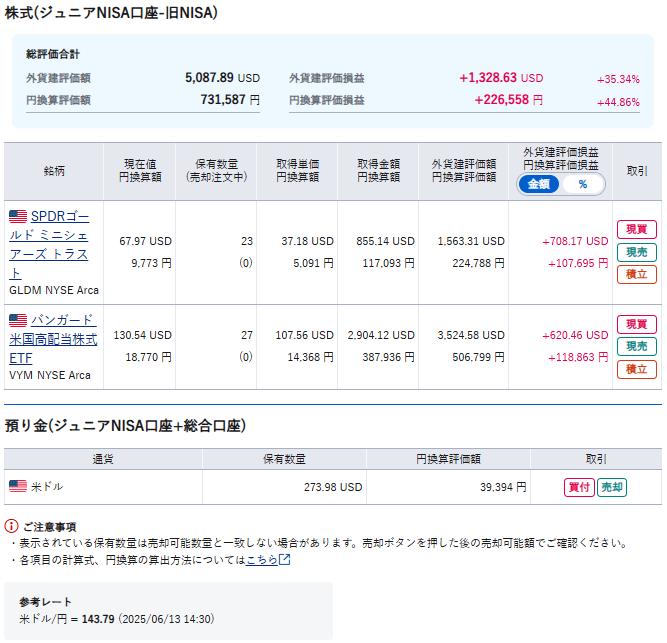
Task: Click 現在値 円換算額 column header
Action: 140,171
